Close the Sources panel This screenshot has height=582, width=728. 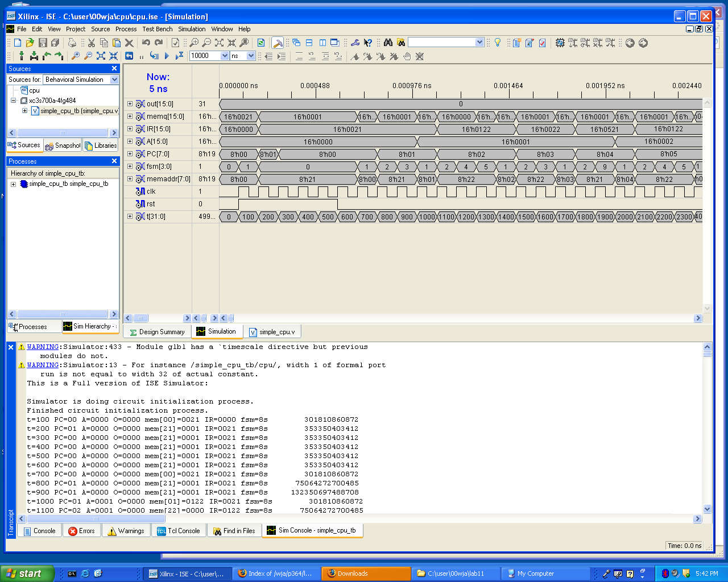[114, 68]
